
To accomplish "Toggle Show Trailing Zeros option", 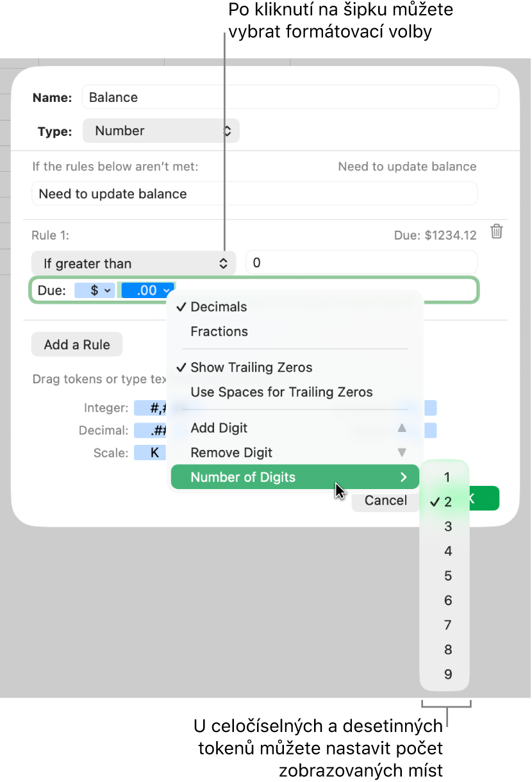I will 251,367.
